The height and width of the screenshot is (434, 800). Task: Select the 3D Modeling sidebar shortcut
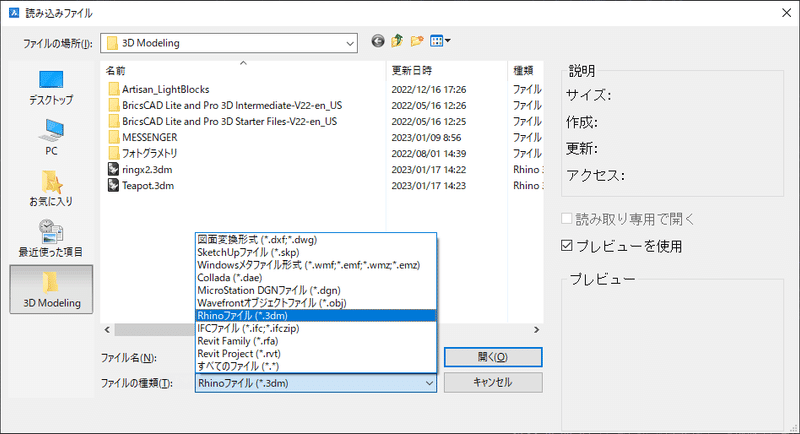[x=51, y=289]
